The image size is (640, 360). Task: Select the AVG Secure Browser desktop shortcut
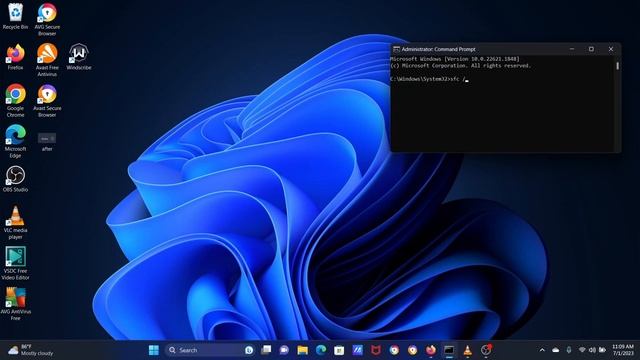coord(47,19)
